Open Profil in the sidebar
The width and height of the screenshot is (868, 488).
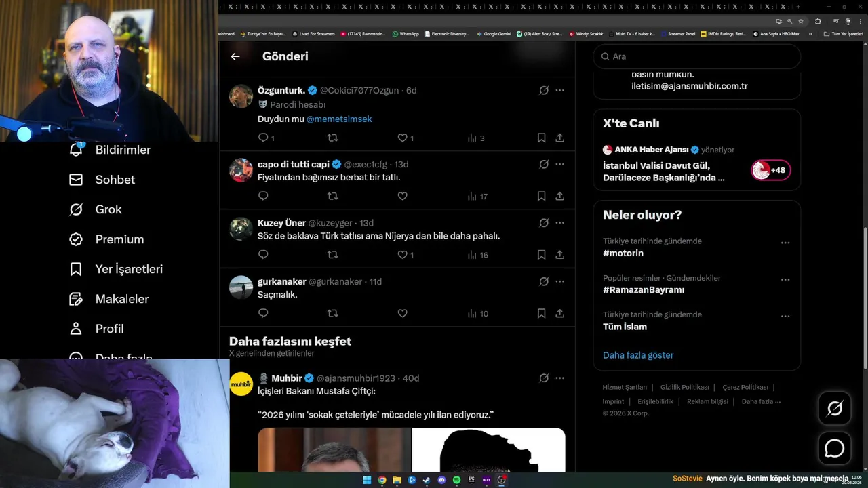pyautogui.click(x=96, y=329)
